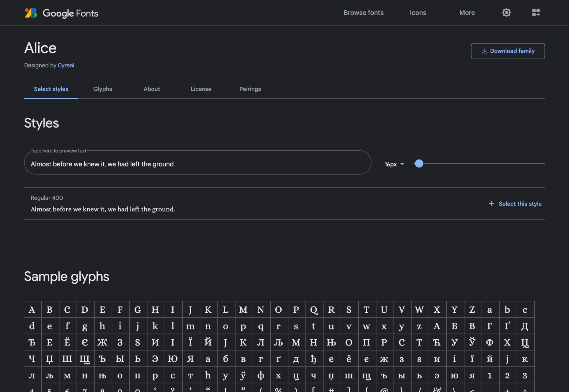
Task: Select the Cyrillic ф glyph cell
Action: (261, 375)
